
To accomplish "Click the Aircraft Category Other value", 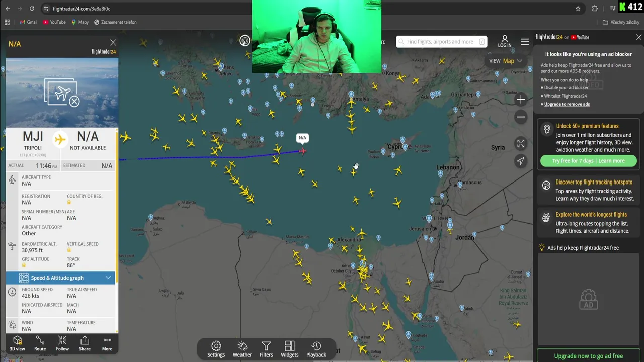I will [x=29, y=233].
